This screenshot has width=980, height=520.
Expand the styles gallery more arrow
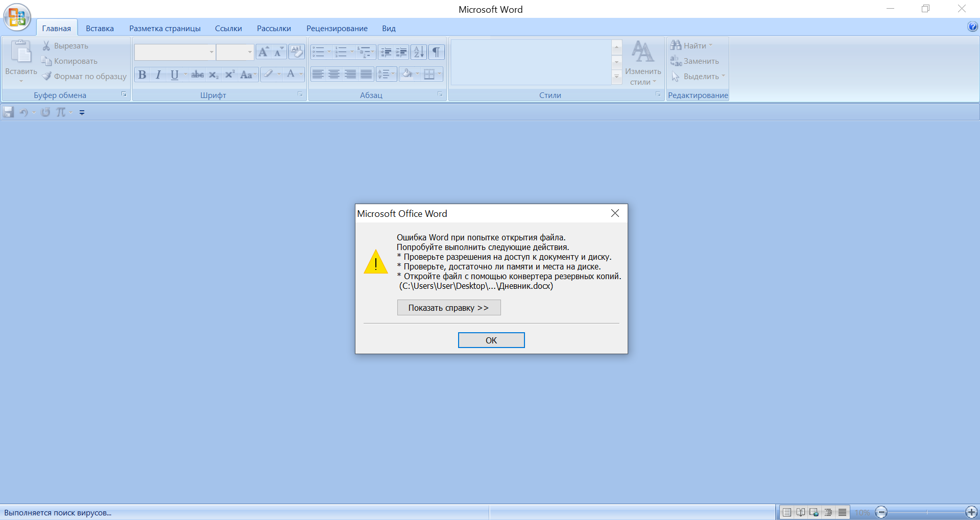(x=617, y=77)
